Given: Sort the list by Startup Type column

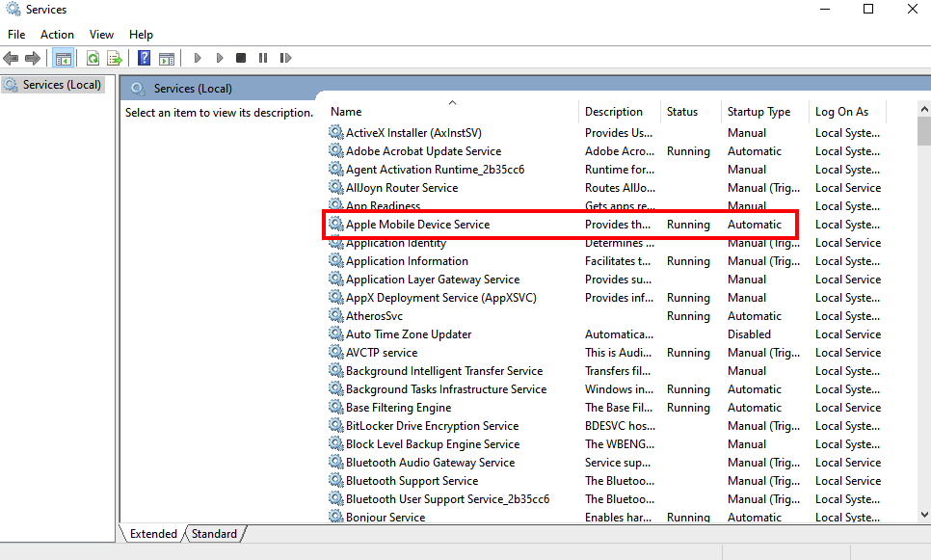Looking at the screenshot, I should pyautogui.click(x=758, y=112).
